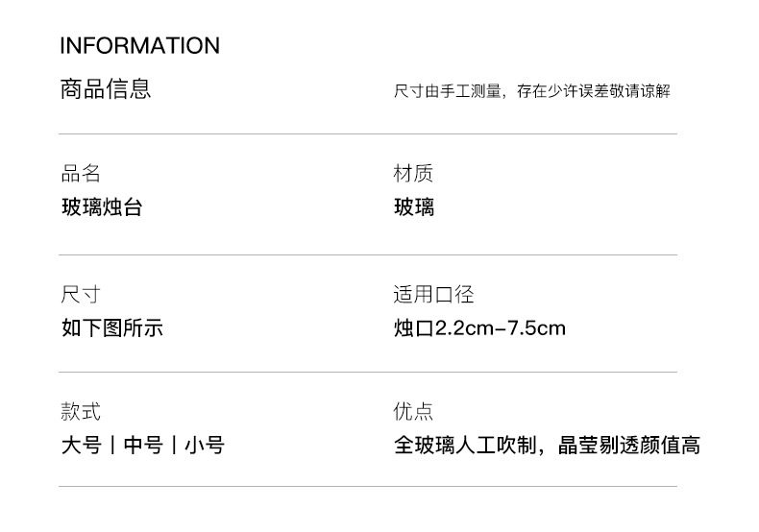Choose the 大号 style option
Screen dimensions: 759x532
click(x=81, y=446)
